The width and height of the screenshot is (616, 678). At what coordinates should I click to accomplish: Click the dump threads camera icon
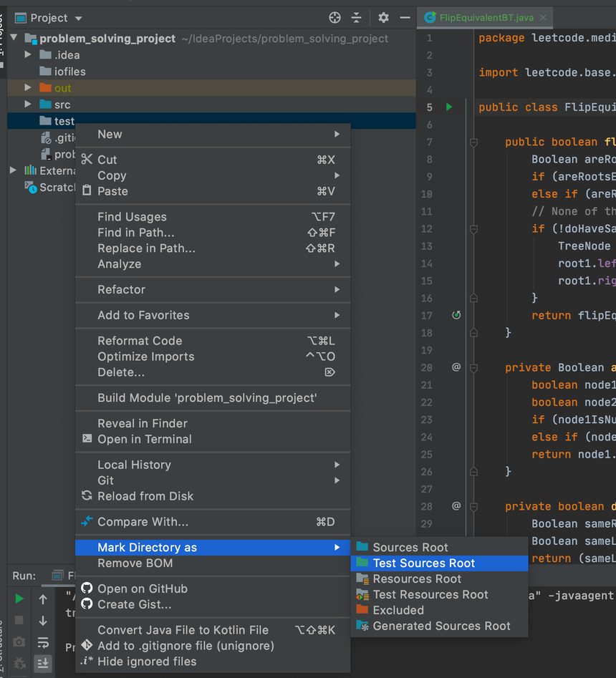[x=19, y=642]
